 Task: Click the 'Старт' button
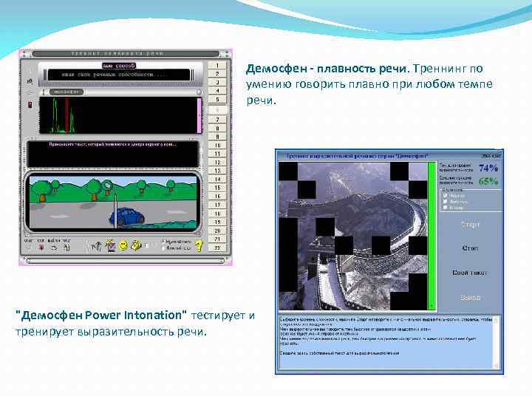pyautogui.click(x=470, y=225)
